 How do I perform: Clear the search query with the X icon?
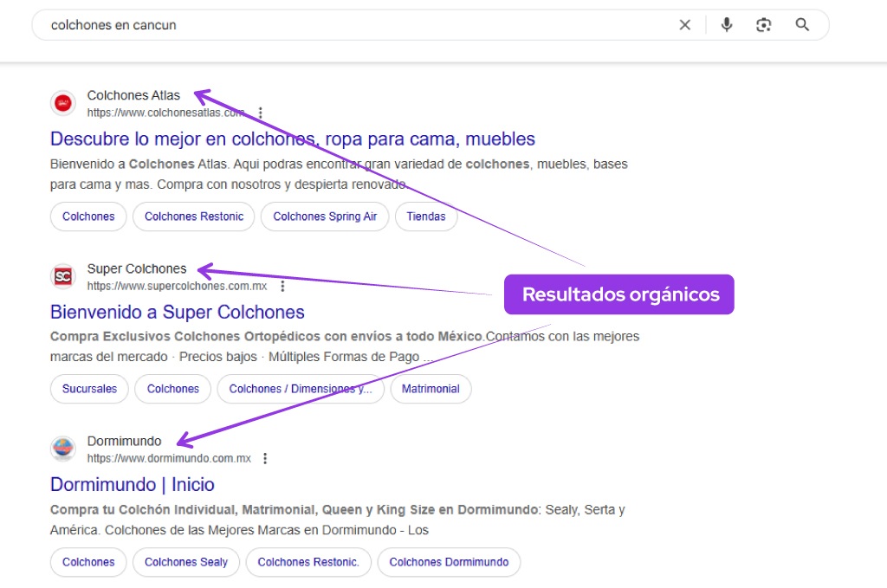coord(684,25)
